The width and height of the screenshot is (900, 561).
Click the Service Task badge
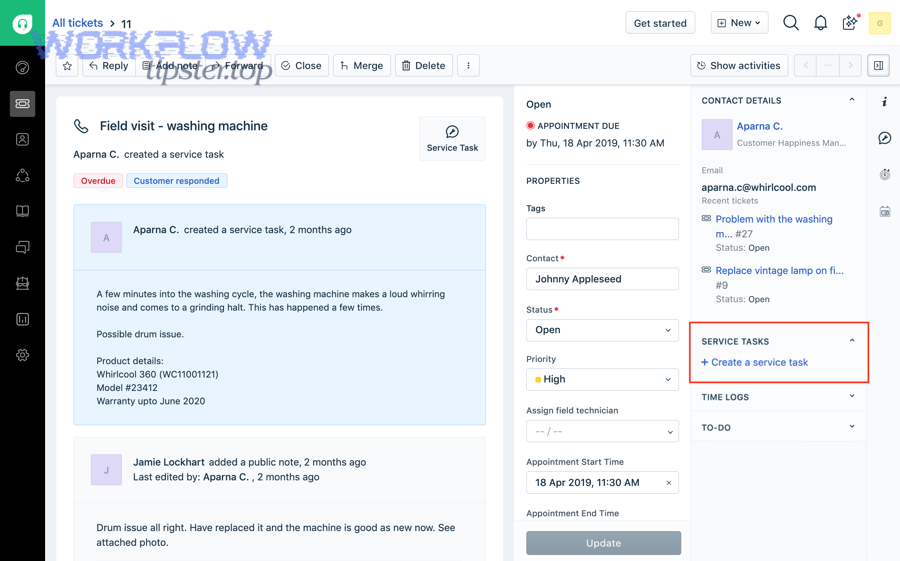point(452,138)
